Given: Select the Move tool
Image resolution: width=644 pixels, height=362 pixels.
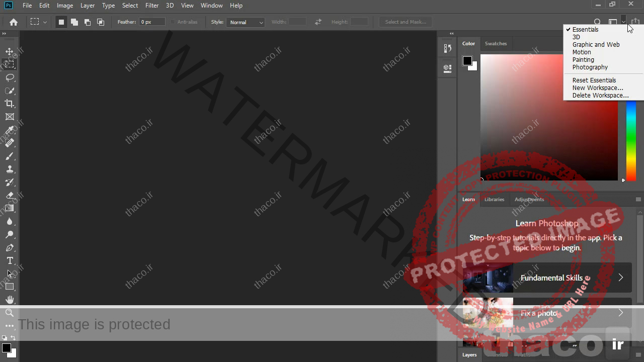Looking at the screenshot, I should [x=10, y=51].
